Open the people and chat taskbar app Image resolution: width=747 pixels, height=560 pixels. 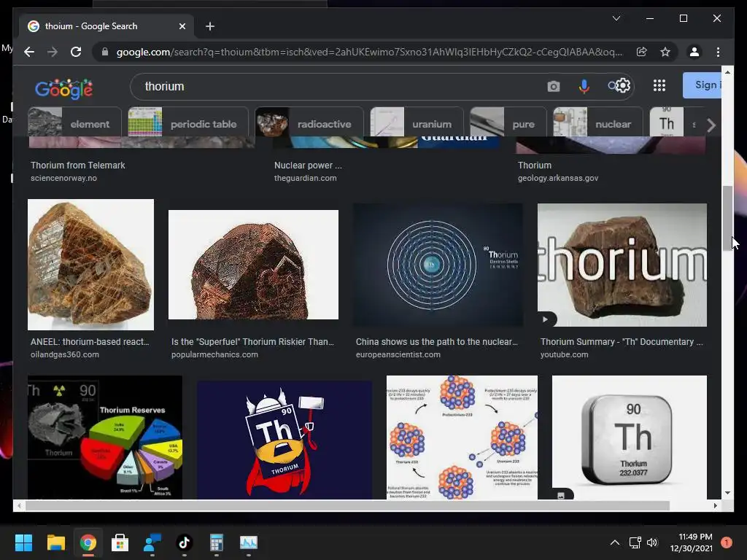(152, 542)
